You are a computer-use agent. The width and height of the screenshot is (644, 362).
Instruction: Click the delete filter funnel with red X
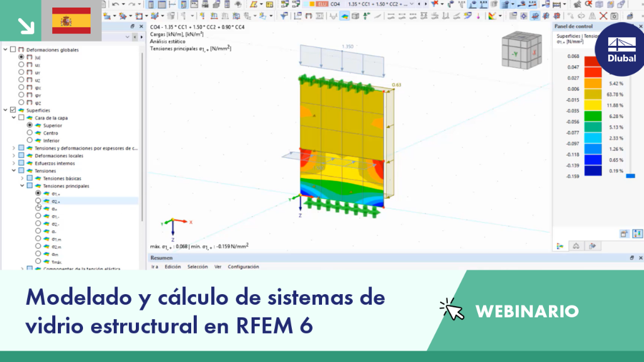pyautogui.click(x=435, y=4)
